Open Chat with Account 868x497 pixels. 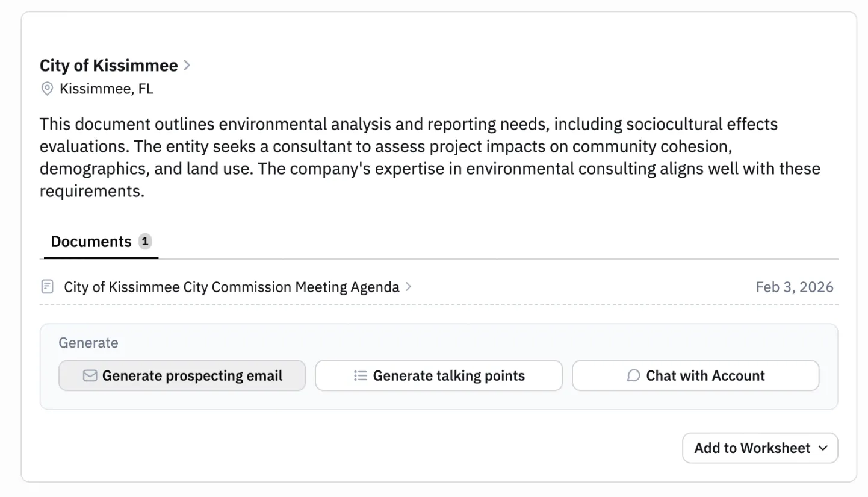[x=695, y=376]
